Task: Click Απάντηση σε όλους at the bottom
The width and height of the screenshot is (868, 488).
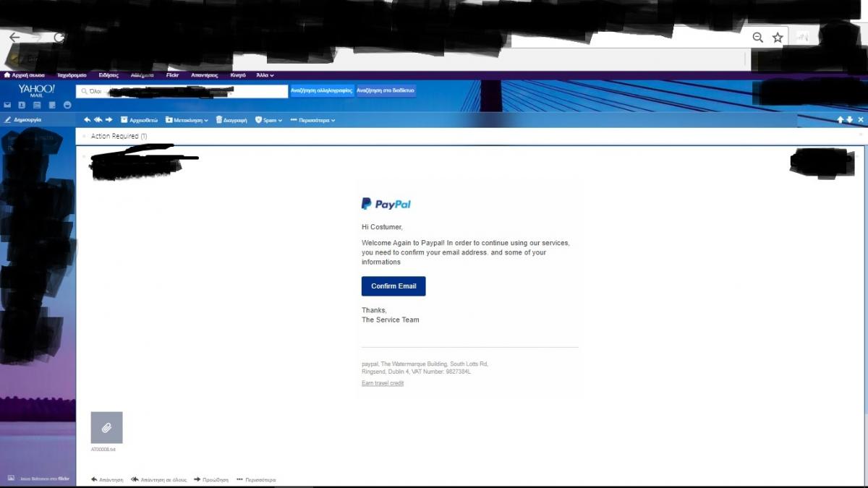Action: point(158,479)
